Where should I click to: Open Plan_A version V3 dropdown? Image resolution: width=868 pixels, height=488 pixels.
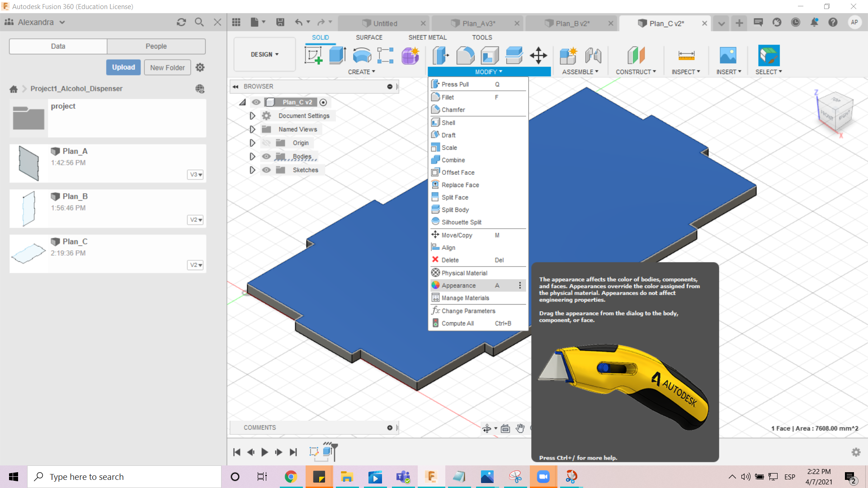tap(195, 174)
